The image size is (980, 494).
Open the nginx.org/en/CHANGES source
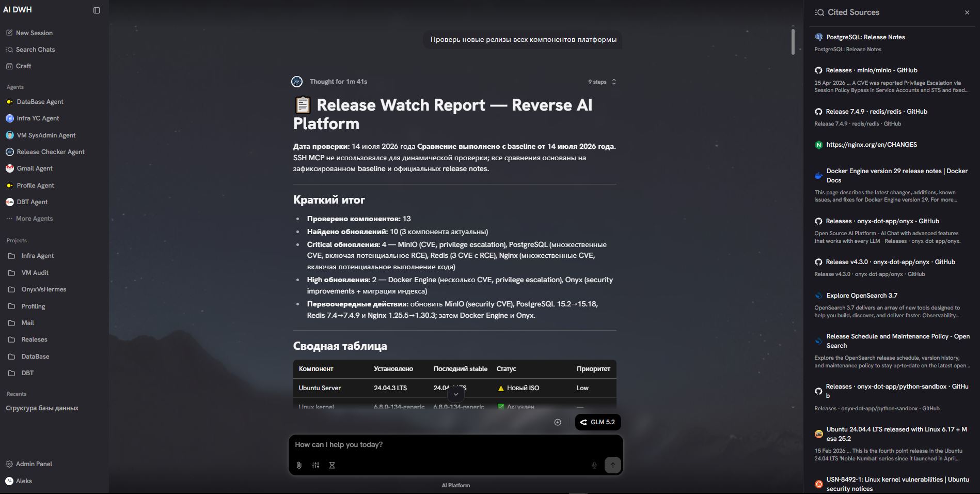click(x=872, y=145)
